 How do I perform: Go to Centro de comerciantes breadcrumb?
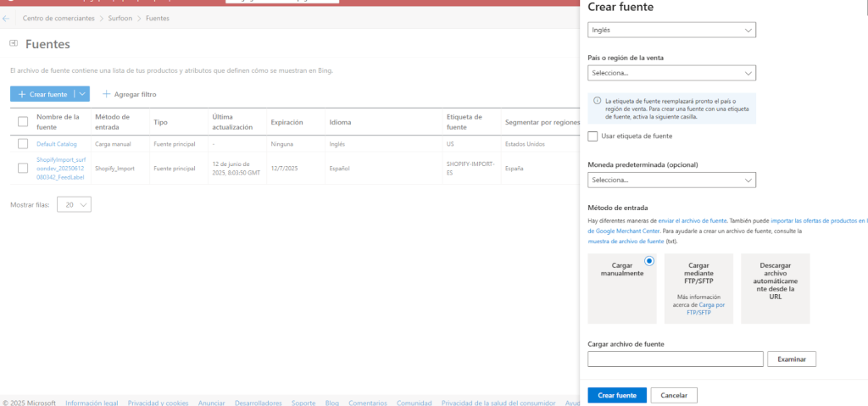(58, 17)
